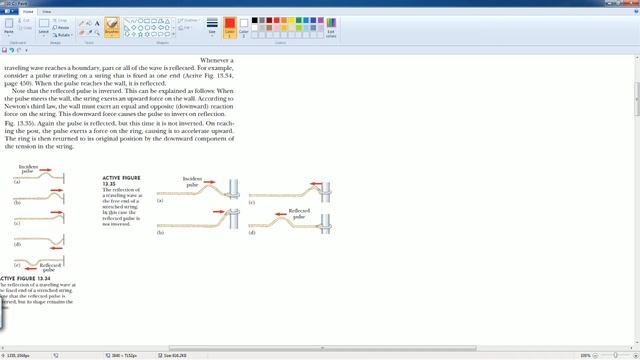Click the vertical scrollbar thumb
The height and width of the screenshot is (360, 640).
[x=637, y=99]
